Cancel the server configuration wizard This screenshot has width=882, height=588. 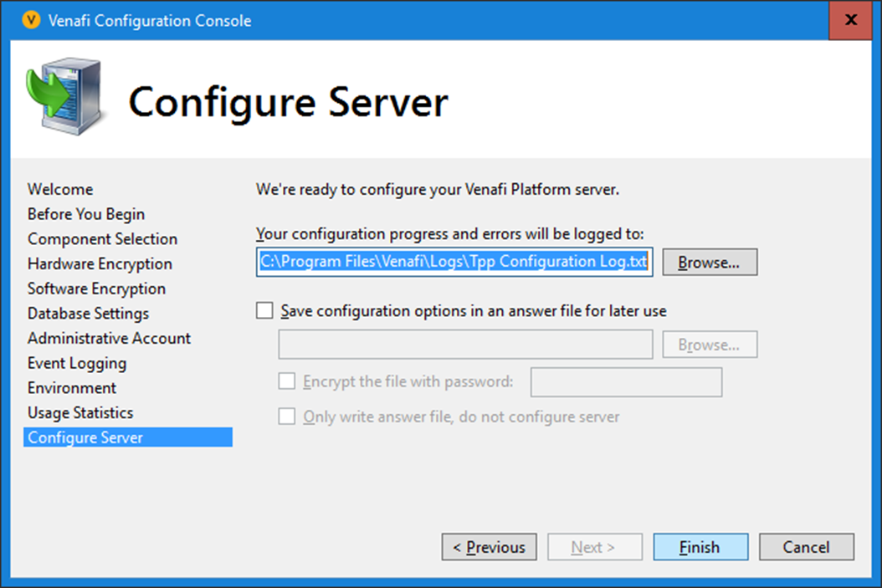(x=806, y=547)
